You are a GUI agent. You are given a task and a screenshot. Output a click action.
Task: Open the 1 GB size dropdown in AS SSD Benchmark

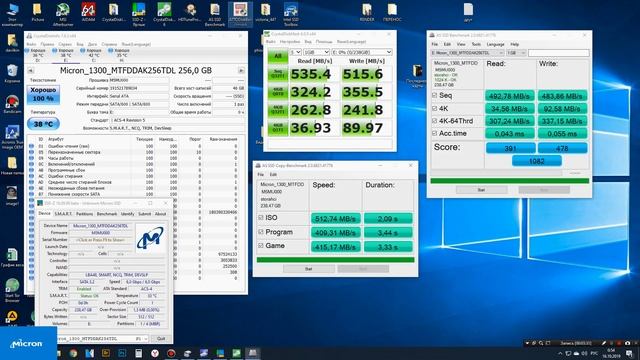[x=516, y=53]
